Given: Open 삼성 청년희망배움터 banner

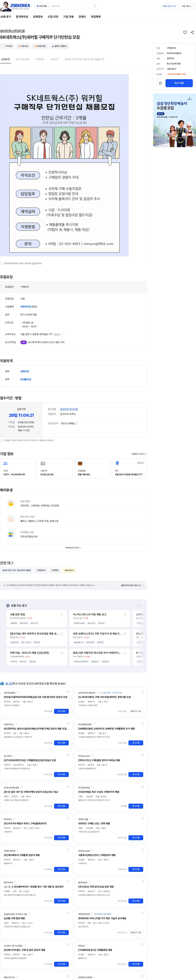Looking at the screenshot, I should pyautogui.click(x=174, y=120).
